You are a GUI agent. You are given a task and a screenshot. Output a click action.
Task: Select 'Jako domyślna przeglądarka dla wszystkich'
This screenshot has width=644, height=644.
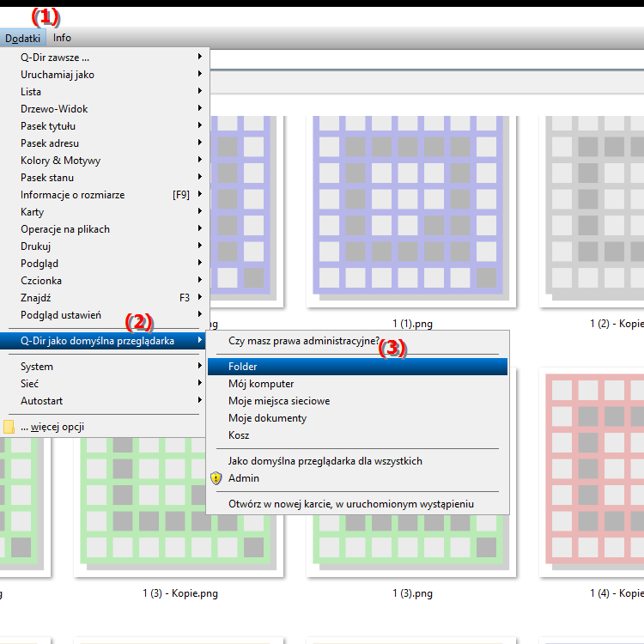357,461
